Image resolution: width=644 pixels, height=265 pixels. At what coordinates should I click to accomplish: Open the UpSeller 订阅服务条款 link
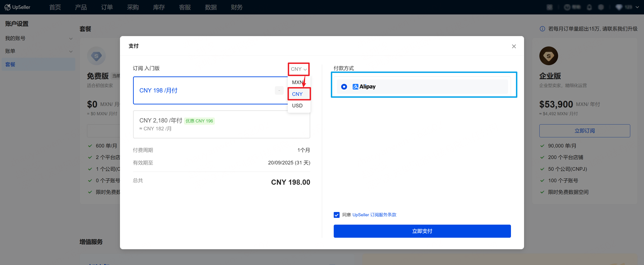(374, 215)
